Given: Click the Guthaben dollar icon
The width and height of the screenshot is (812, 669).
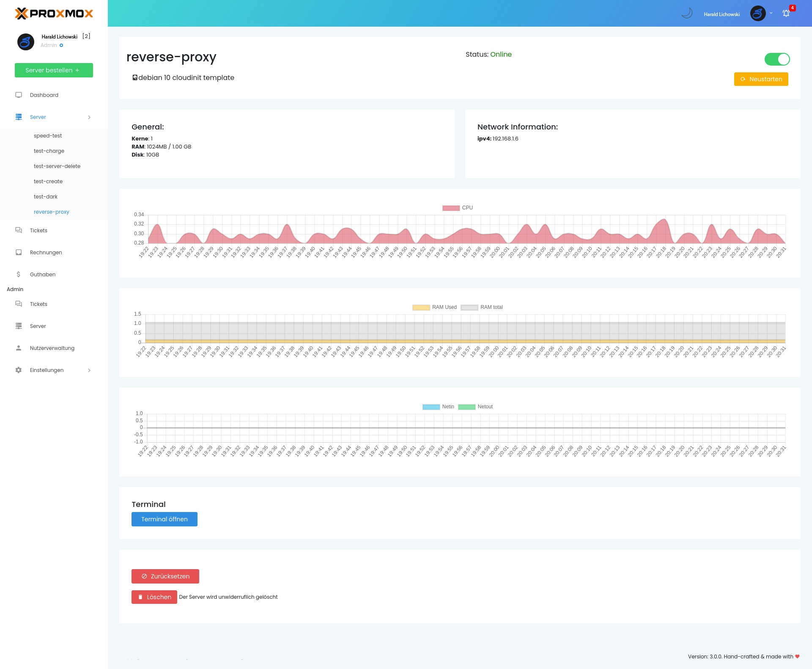Looking at the screenshot, I should coord(19,274).
